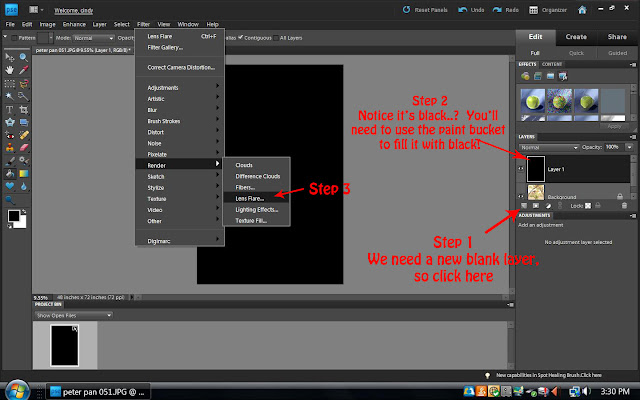Delete layer trash icon
This screenshot has width=640, height=400.
point(624,206)
